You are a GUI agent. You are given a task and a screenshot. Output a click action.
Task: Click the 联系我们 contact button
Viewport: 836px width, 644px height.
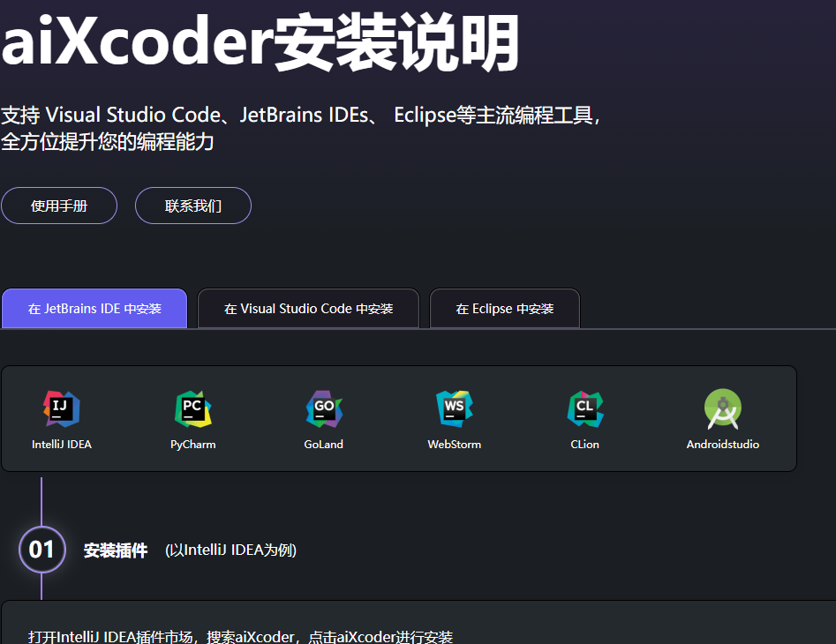coord(193,206)
